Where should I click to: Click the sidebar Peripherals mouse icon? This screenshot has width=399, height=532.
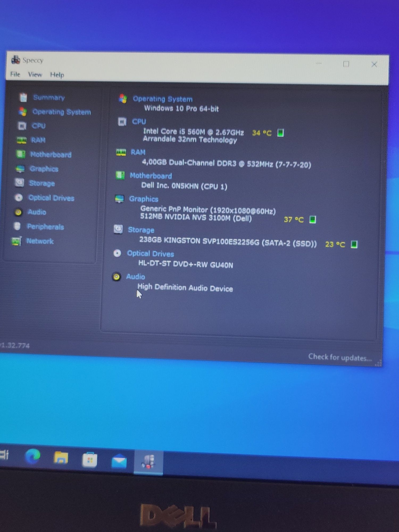(x=17, y=226)
